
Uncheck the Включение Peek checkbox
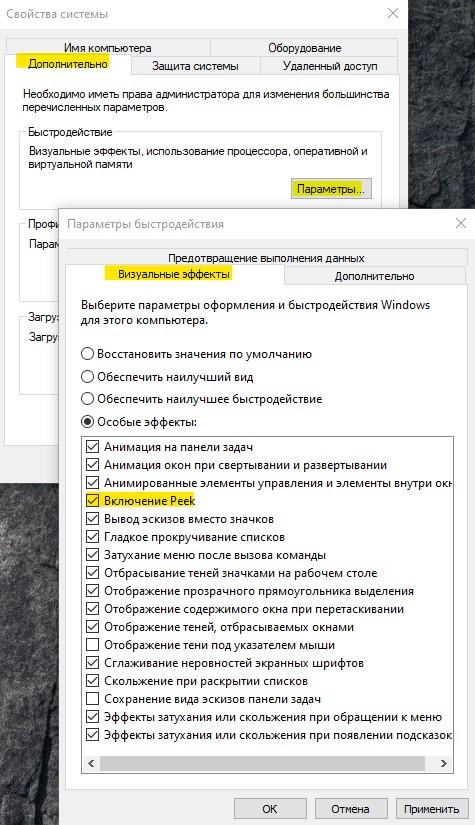(x=92, y=500)
